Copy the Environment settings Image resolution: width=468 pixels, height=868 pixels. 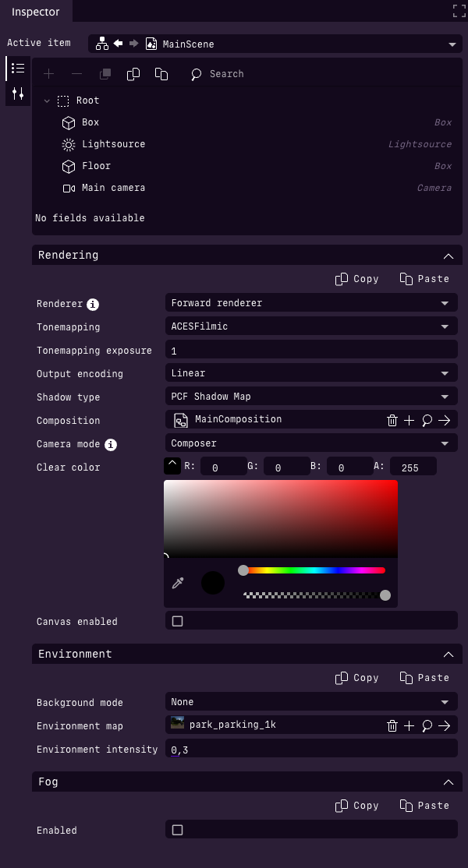click(356, 677)
